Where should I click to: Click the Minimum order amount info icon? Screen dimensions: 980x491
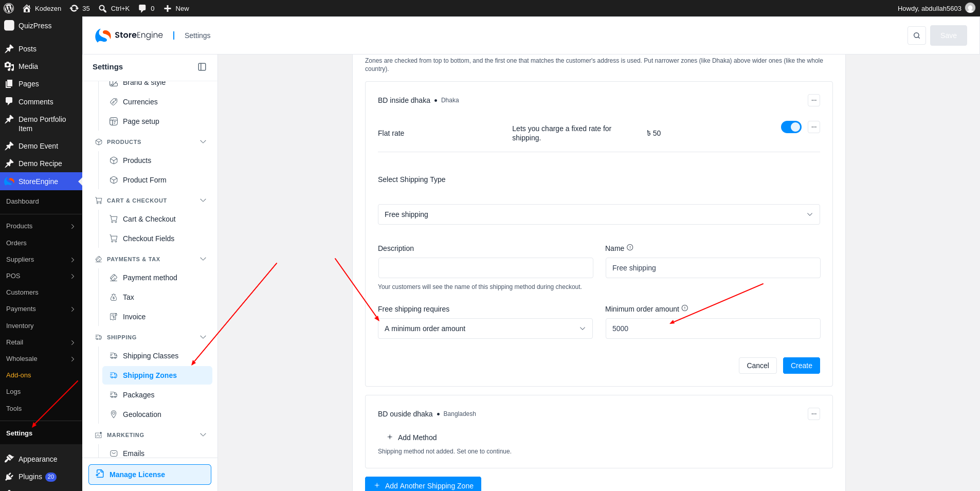(x=685, y=308)
